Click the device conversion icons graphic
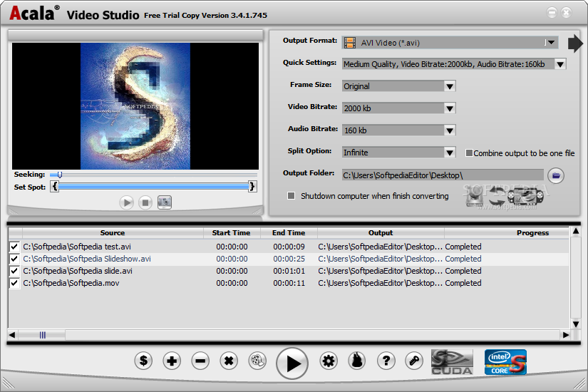This screenshot has width=588, height=392. 505,197
